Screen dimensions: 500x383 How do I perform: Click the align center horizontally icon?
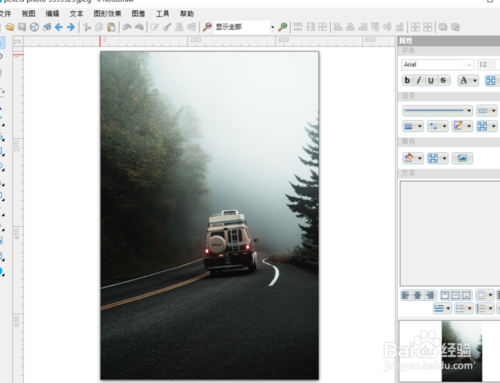click(x=350, y=27)
